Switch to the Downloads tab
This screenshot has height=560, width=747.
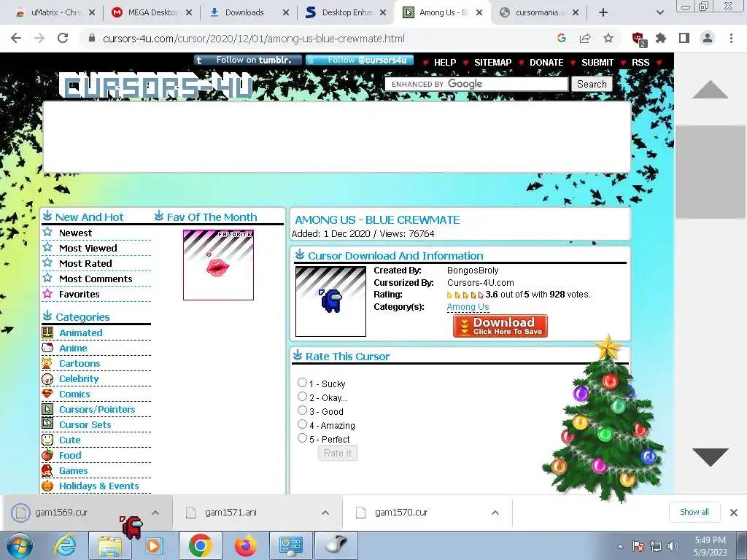(x=249, y=12)
